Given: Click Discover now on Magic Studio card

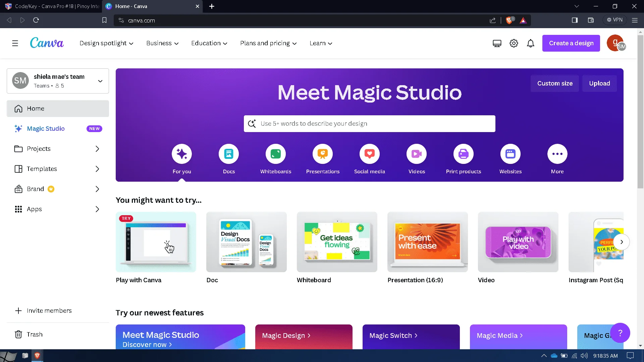Looking at the screenshot, I should (x=147, y=345).
